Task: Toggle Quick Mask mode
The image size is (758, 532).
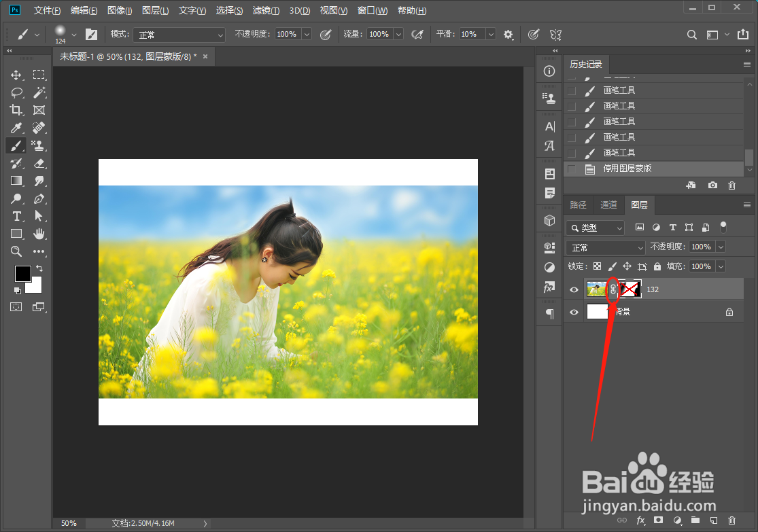Action: (16, 307)
